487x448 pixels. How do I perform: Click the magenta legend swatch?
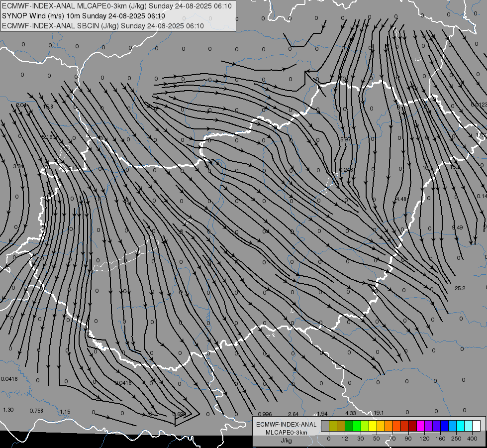421,426
